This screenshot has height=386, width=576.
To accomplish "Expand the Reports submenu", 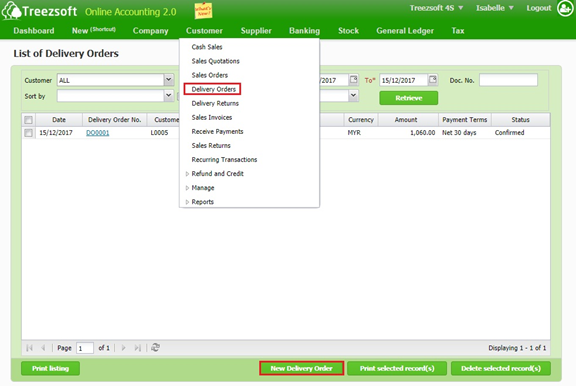I will [x=187, y=202].
